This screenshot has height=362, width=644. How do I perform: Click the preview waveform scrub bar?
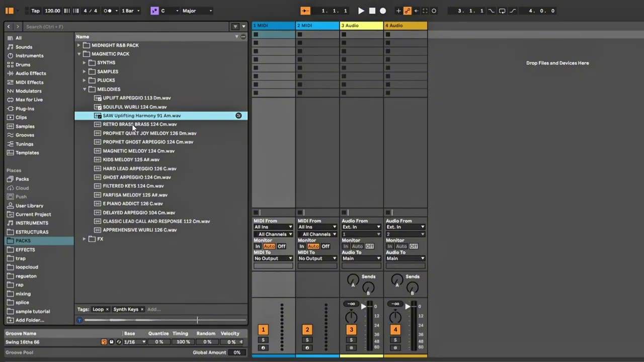tap(166, 320)
